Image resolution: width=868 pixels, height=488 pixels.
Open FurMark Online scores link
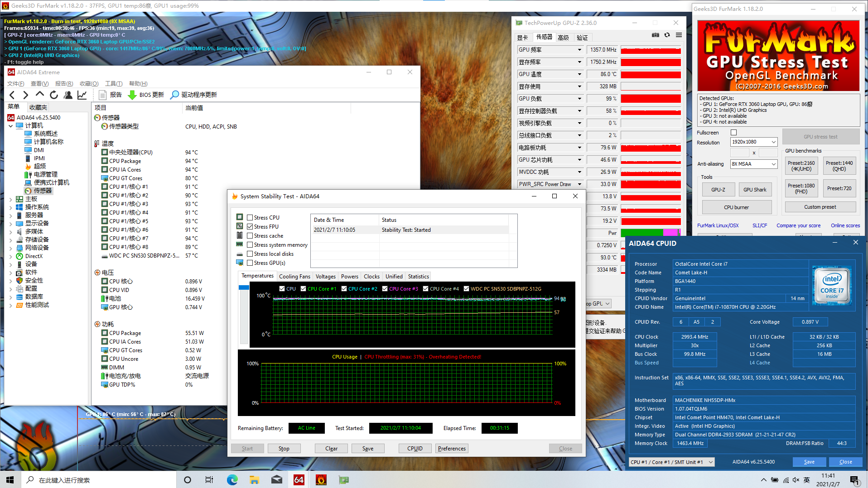pyautogui.click(x=845, y=225)
